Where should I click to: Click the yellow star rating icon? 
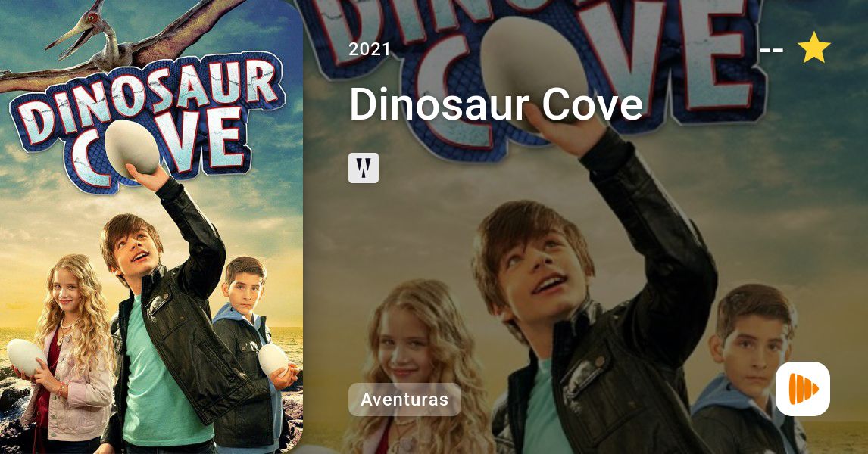[x=813, y=48]
